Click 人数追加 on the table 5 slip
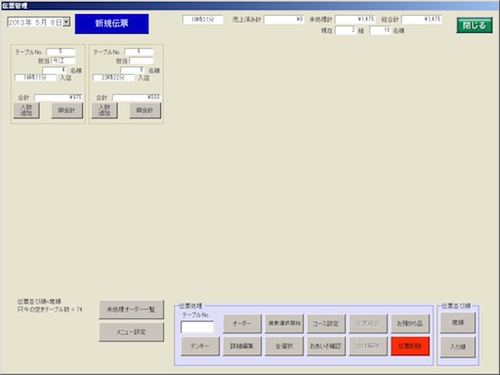This screenshot has width=500, height=375. 26,110
